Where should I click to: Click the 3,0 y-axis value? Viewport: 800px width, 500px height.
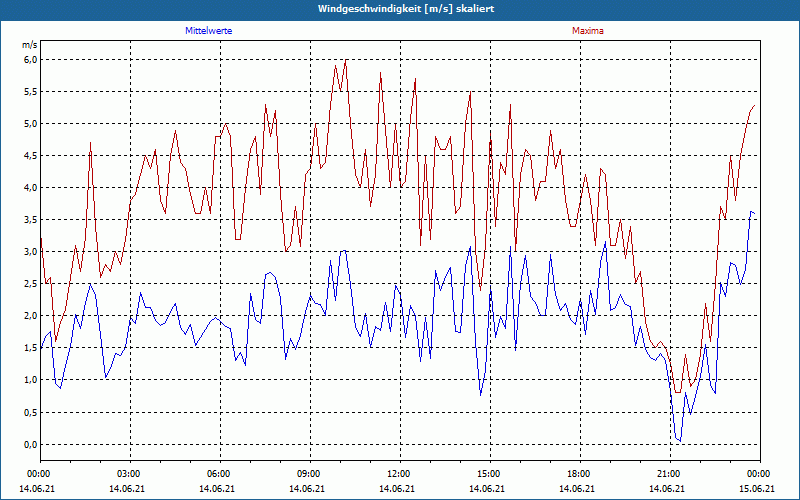coord(31,252)
